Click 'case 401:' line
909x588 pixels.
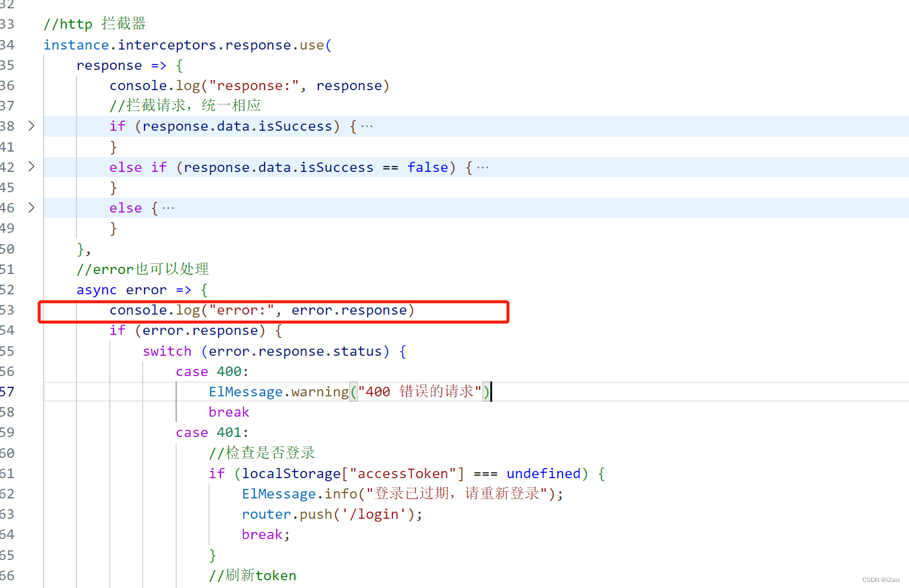coord(212,432)
